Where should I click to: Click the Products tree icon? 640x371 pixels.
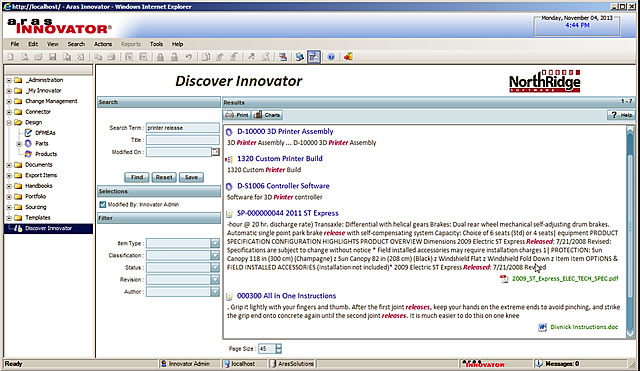pos(28,154)
